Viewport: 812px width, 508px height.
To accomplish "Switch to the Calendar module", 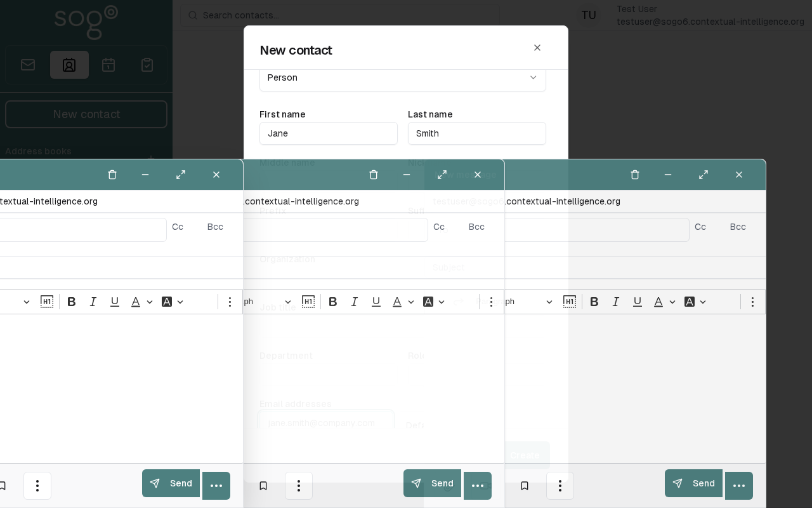I will pos(108,65).
